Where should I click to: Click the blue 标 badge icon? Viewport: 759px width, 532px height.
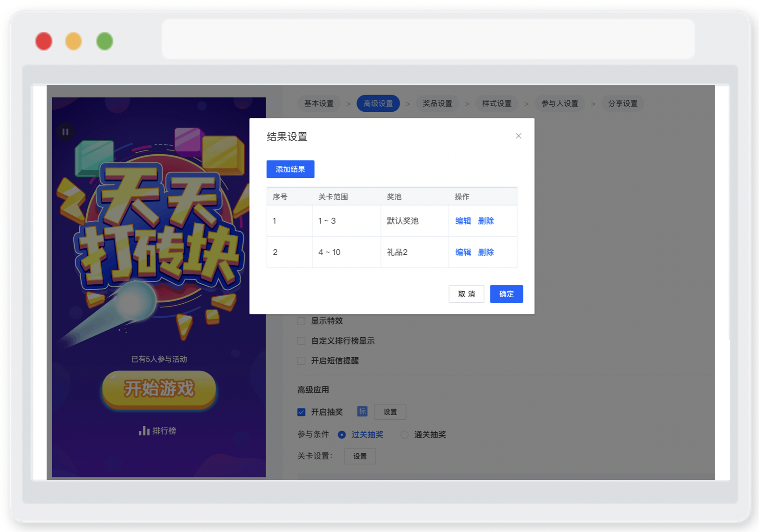[x=362, y=411]
